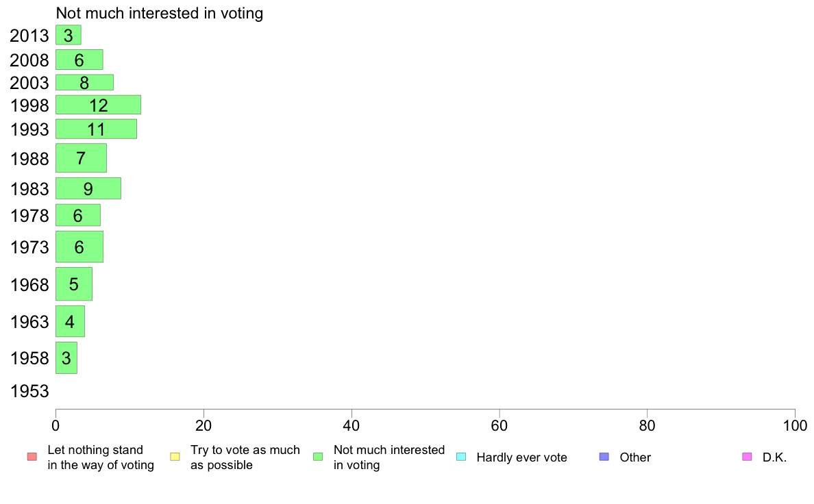Select the 1968 bar showing 5

point(74,284)
